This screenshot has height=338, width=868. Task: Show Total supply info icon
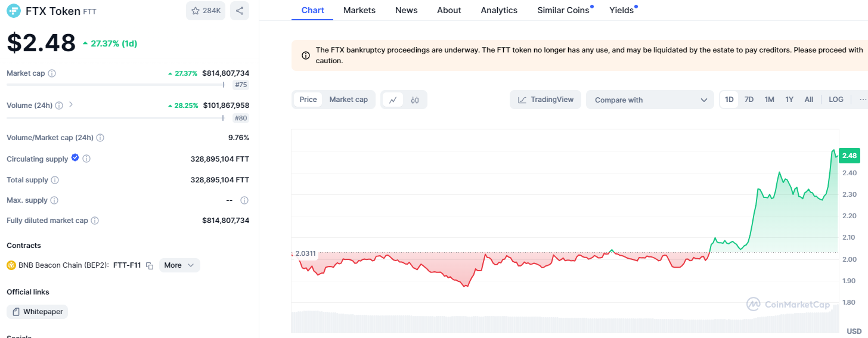pos(55,180)
